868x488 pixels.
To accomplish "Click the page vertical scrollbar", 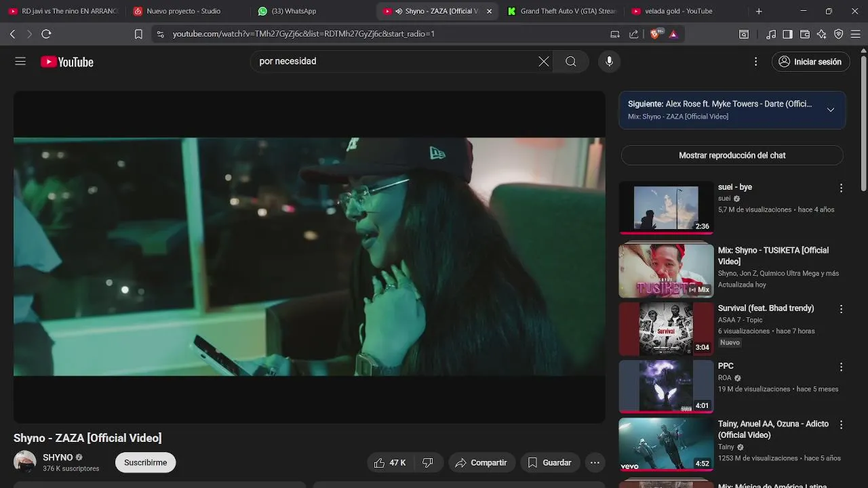I will tap(863, 122).
